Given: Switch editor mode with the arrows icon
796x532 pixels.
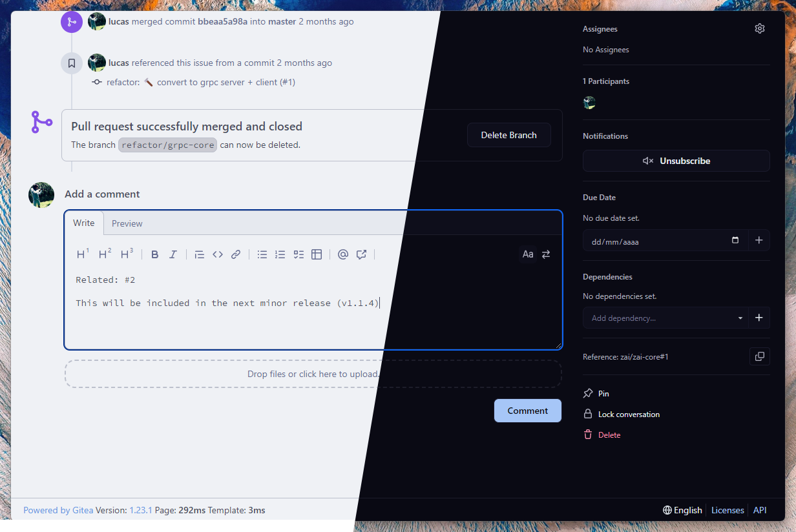Looking at the screenshot, I should pyautogui.click(x=546, y=254).
